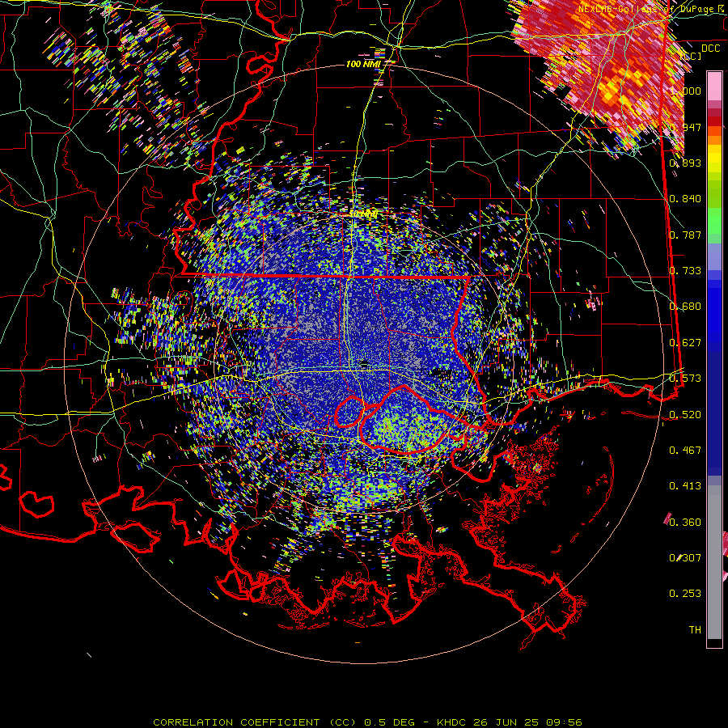Screen dimensions: 728x728
Task: Click the 50 NMI range ring label
Action: coord(363,214)
